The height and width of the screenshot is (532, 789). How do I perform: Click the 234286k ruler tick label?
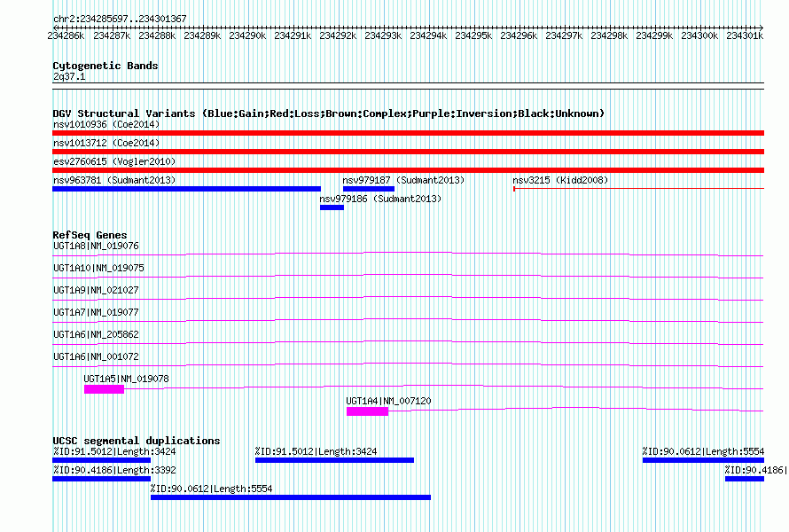tap(66, 35)
